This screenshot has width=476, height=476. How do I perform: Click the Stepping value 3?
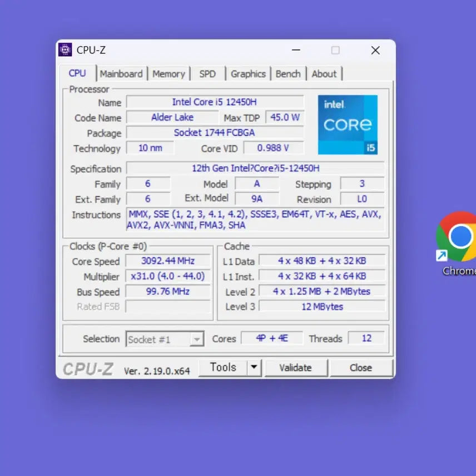point(362,184)
